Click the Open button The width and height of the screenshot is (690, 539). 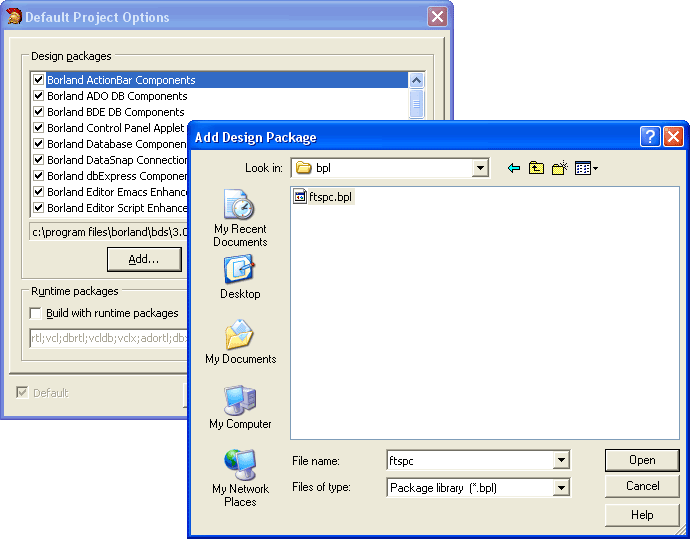point(642,460)
